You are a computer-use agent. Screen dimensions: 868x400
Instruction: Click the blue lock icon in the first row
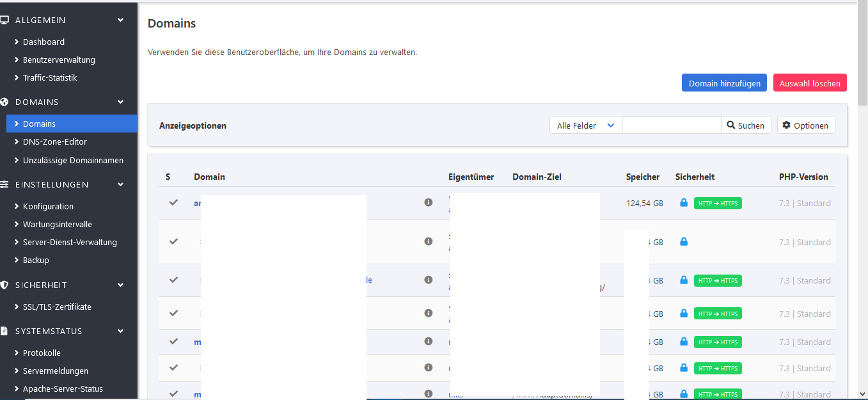[684, 203]
